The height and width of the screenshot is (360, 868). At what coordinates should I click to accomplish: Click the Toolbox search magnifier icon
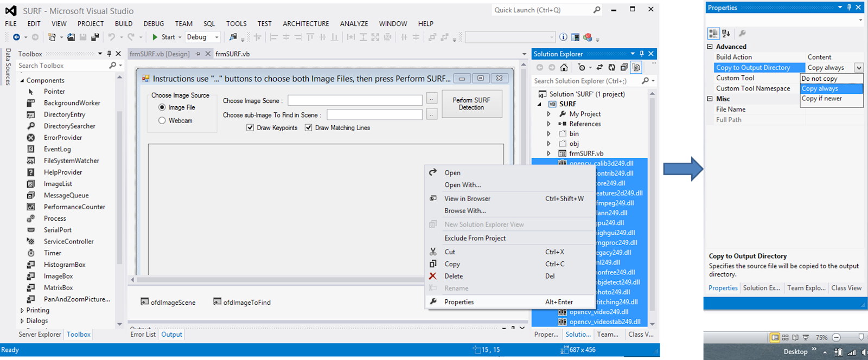click(x=113, y=66)
